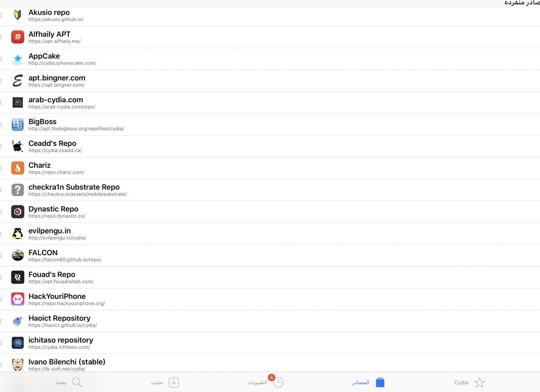Screen dimensions: 540x392
Task: Open the بحث search tab
Action: pyautogui.click(x=68, y=383)
